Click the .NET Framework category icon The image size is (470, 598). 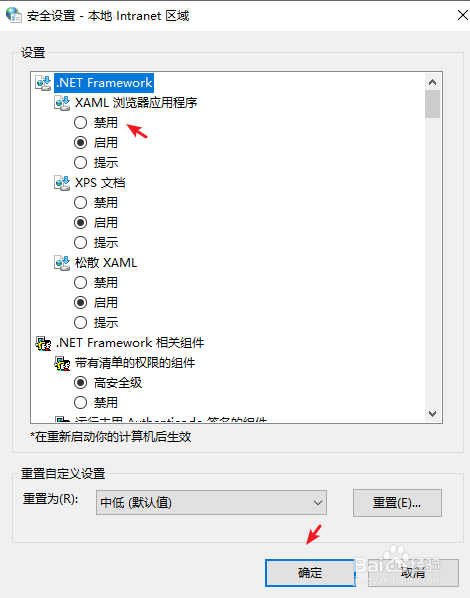click(43, 83)
